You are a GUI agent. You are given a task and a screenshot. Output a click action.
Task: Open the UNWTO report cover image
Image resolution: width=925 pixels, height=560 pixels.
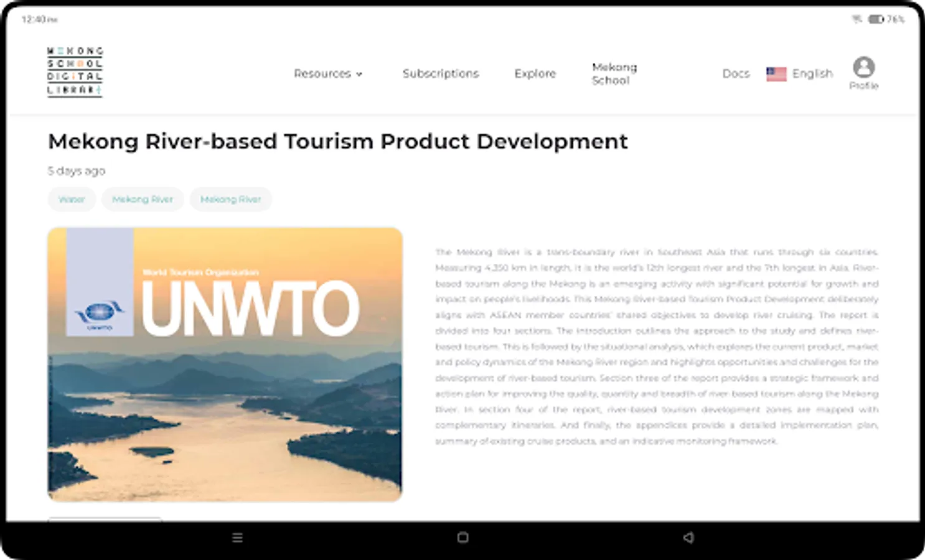[225, 364]
